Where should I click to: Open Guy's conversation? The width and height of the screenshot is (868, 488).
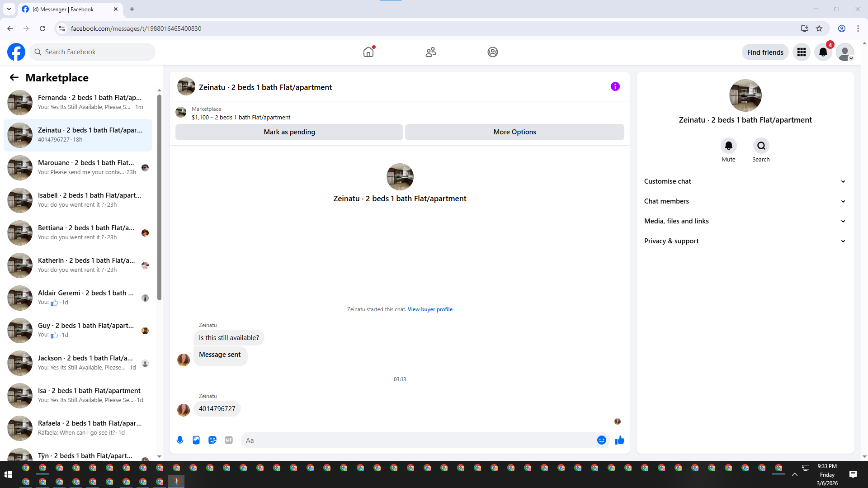[78, 330]
